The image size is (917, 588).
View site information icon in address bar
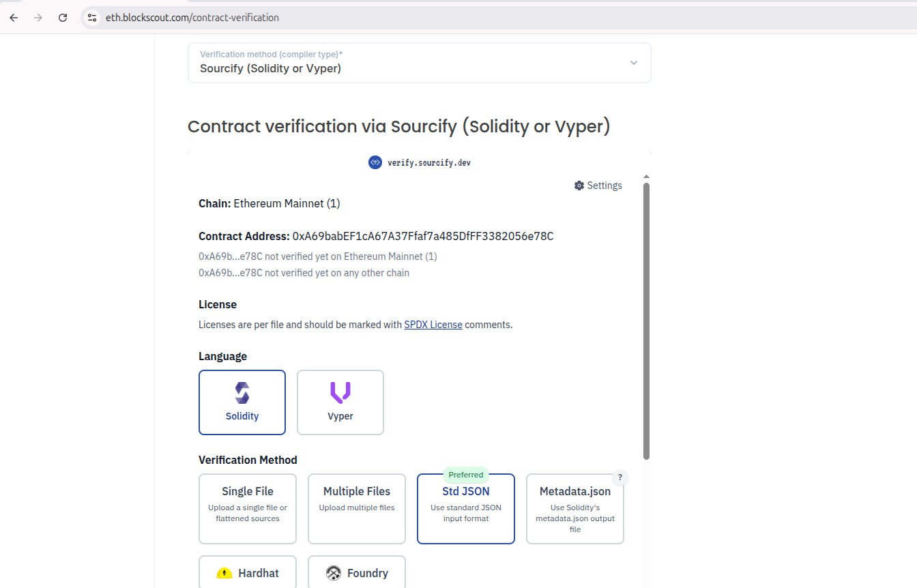[x=93, y=18]
